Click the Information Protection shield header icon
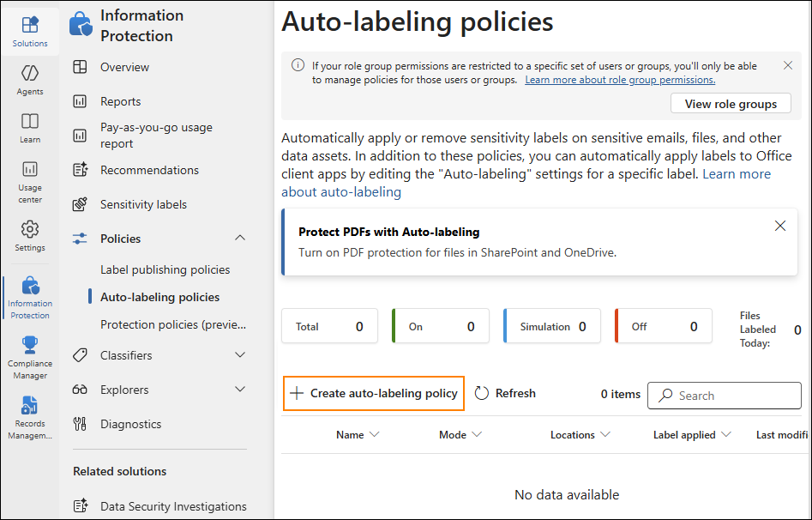 click(81, 24)
